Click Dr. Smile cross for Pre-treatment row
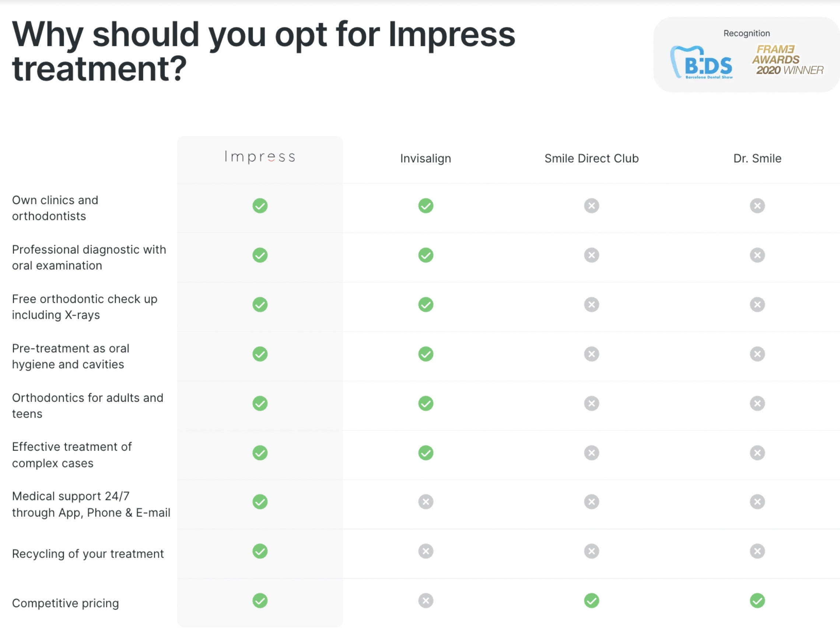The image size is (840, 636). coord(757,354)
